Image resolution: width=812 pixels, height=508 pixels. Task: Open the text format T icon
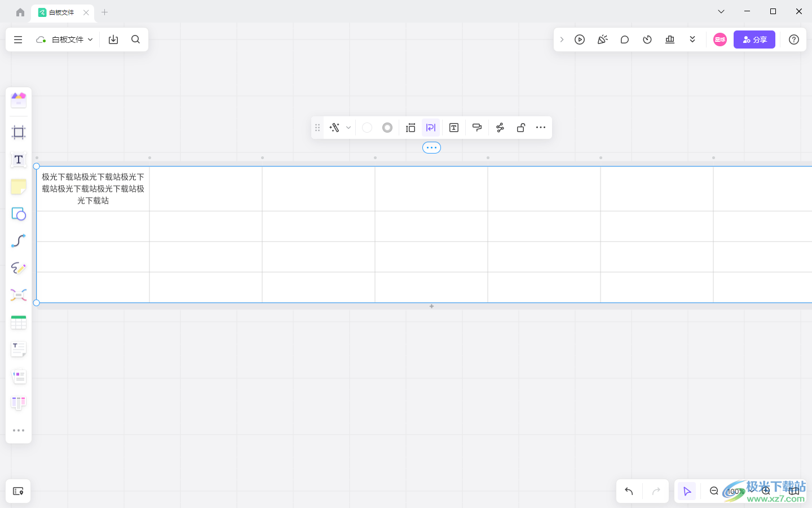pos(454,128)
